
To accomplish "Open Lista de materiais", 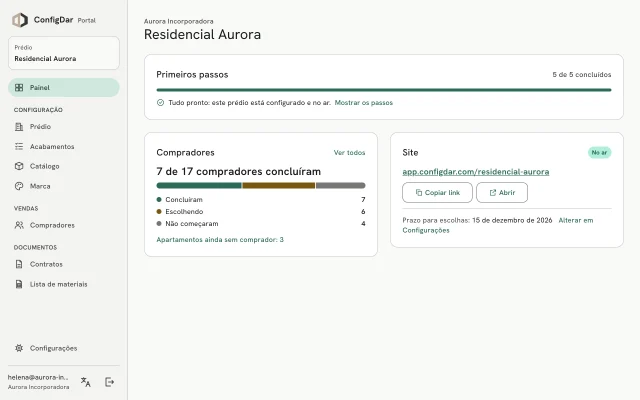I will 64,284.
